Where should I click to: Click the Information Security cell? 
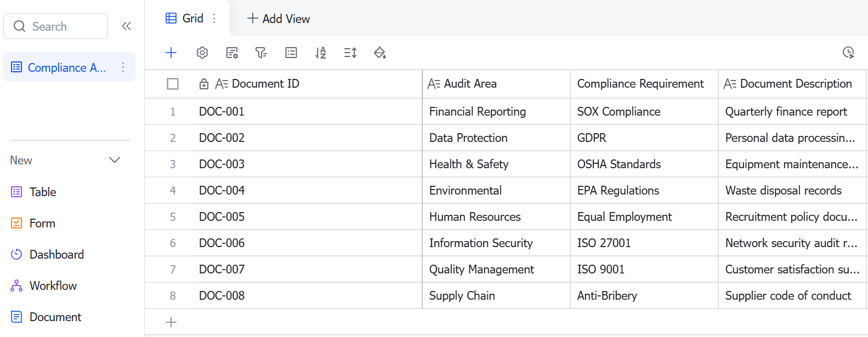[496, 243]
